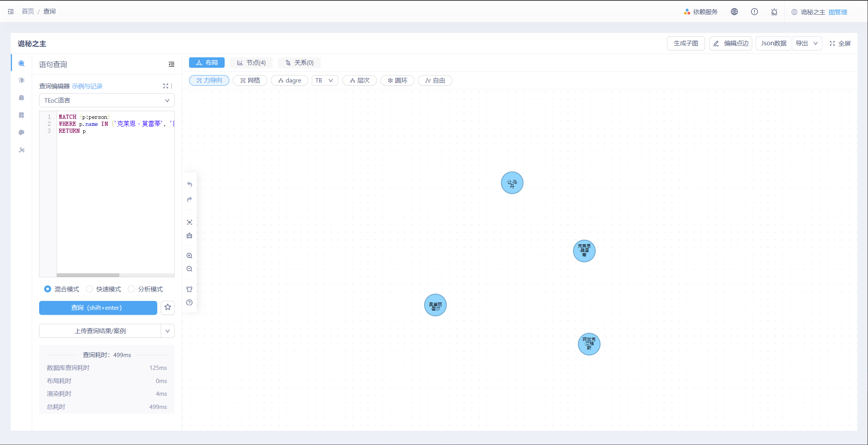Select the 分析模式 radio button
The width and height of the screenshot is (868, 445).
(x=131, y=289)
